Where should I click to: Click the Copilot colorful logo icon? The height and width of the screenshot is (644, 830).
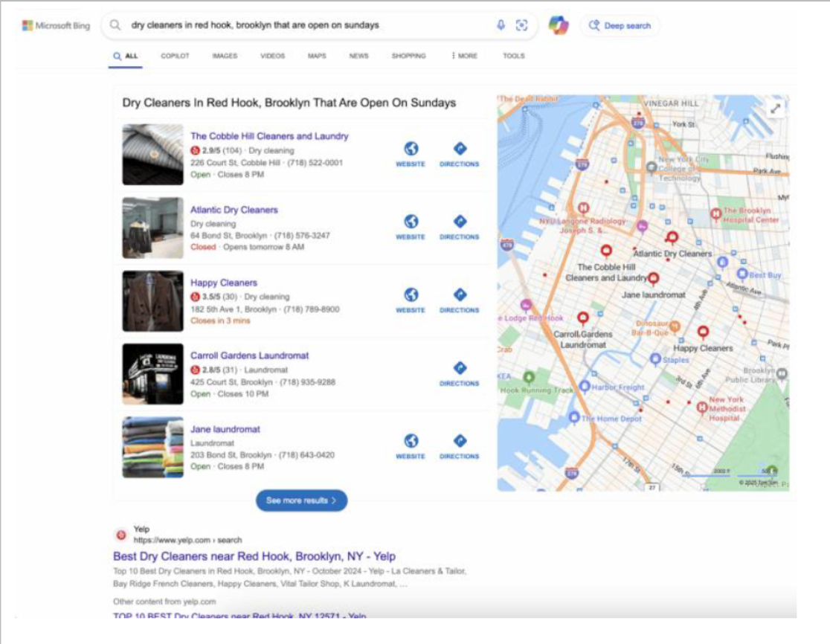(558, 25)
